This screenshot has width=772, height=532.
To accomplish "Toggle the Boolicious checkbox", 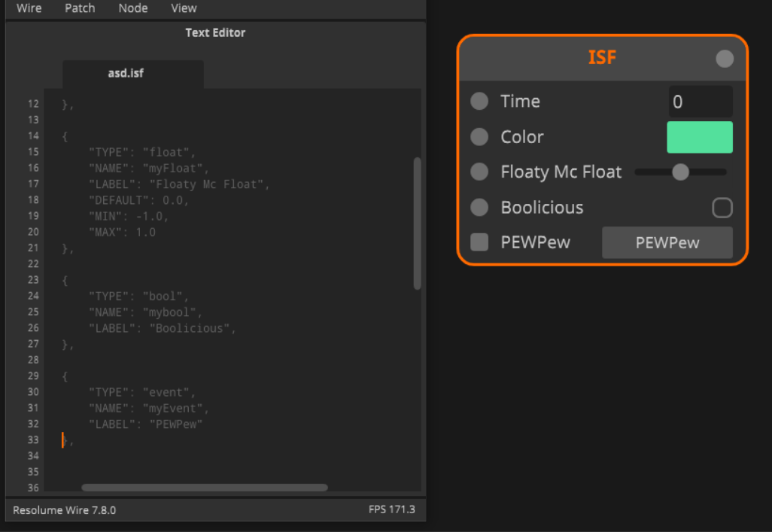I will (722, 208).
